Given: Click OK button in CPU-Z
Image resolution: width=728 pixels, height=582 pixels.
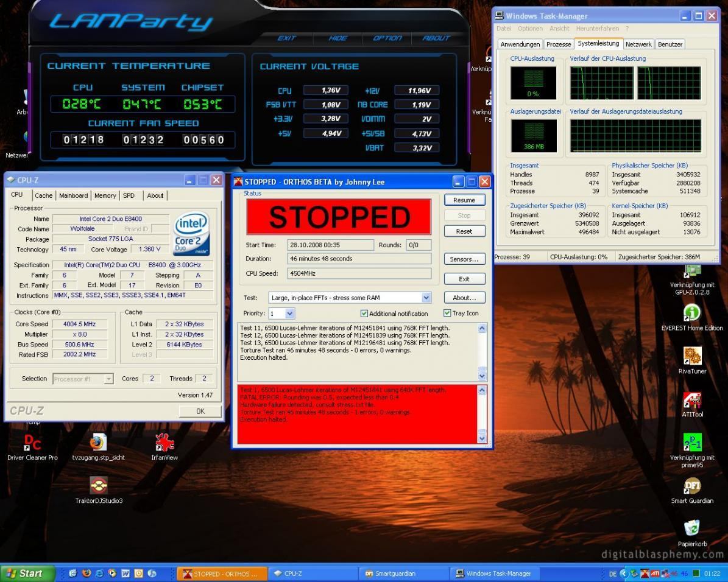Looking at the screenshot, I should click(x=200, y=411).
